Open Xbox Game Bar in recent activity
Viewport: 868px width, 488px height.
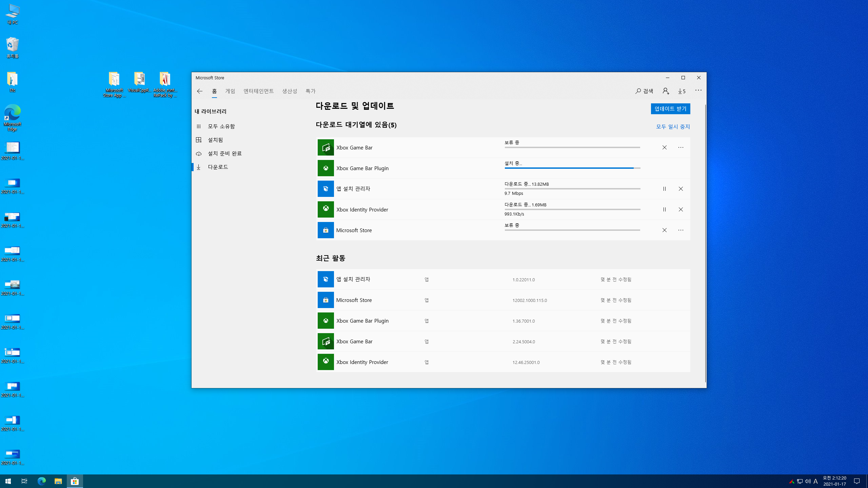(354, 341)
